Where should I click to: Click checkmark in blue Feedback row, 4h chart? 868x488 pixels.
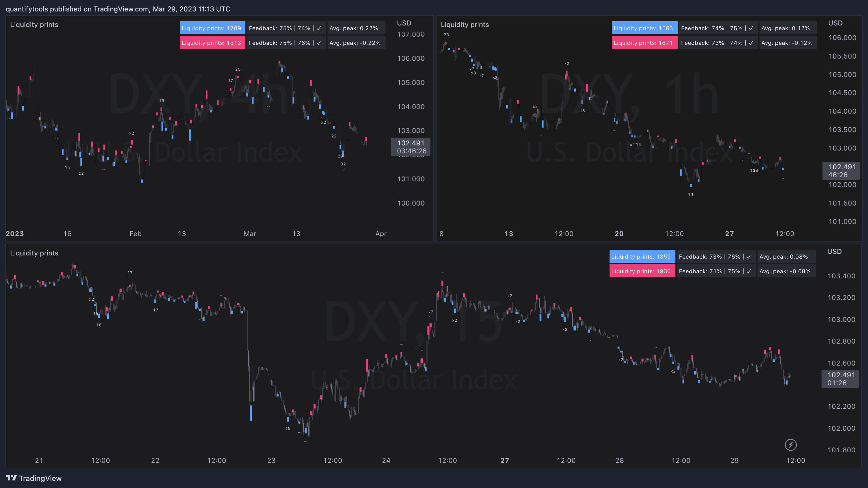tap(319, 28)
